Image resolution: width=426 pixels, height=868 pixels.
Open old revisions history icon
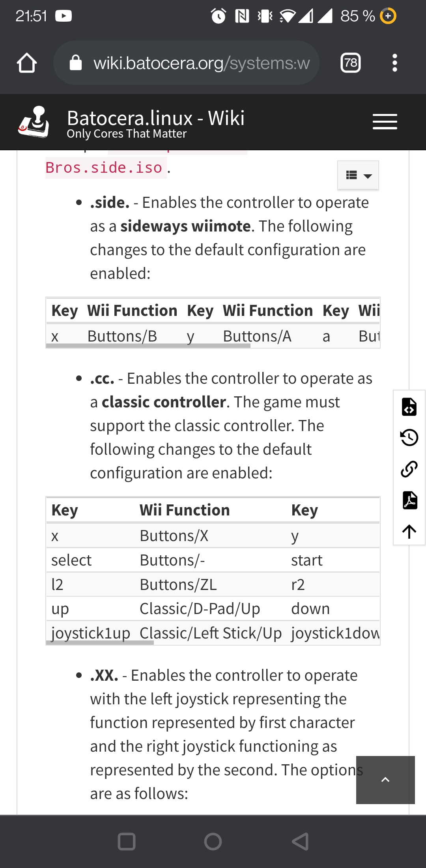pyautogui.click(x=409, y=437)
